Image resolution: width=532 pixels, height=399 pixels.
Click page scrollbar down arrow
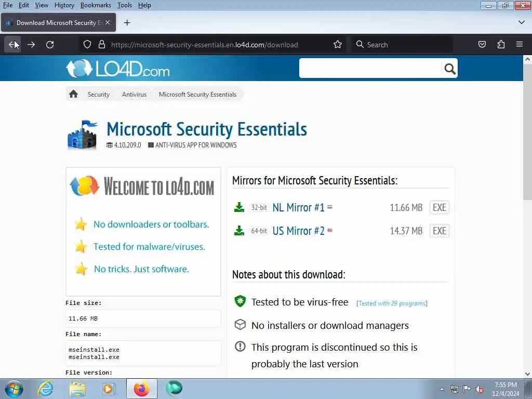tap(528, 374)
